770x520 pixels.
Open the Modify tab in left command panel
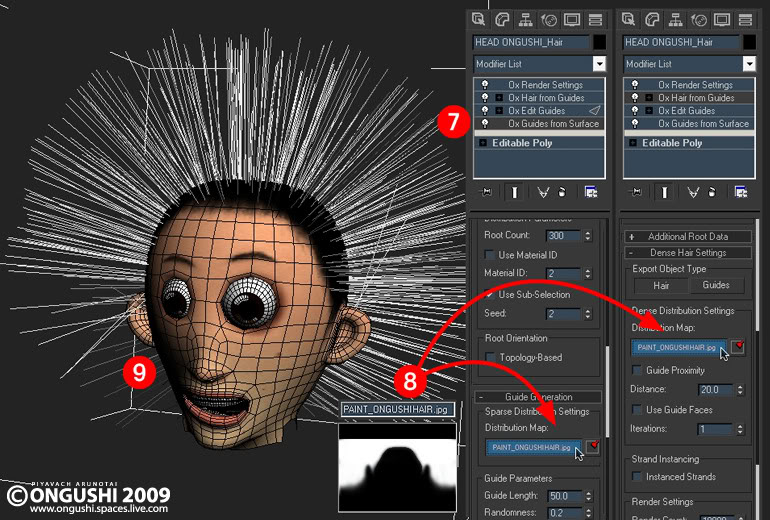[502, 19]
